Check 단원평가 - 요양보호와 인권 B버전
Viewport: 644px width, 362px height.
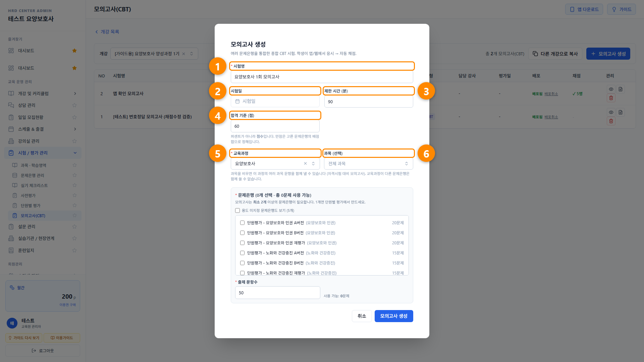pos(242,233)
